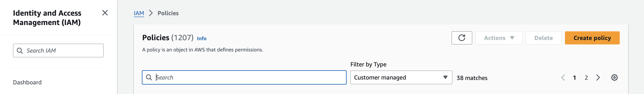Click the Customer managed dropdown arrow
Image resolution: width=644 pixels, height=94 pixels.
(445, 77)
